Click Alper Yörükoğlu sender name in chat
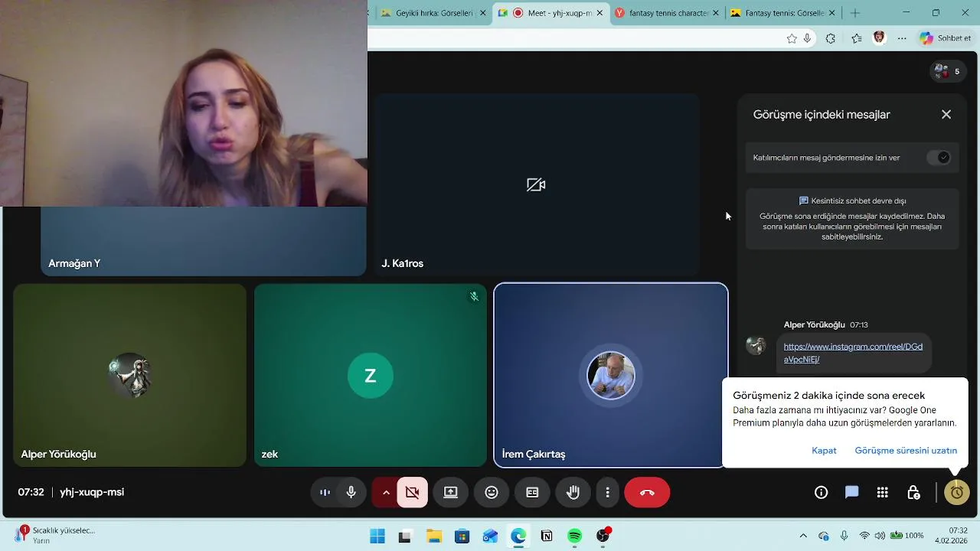This screenshot has height=551, width=980. (814, 324)
